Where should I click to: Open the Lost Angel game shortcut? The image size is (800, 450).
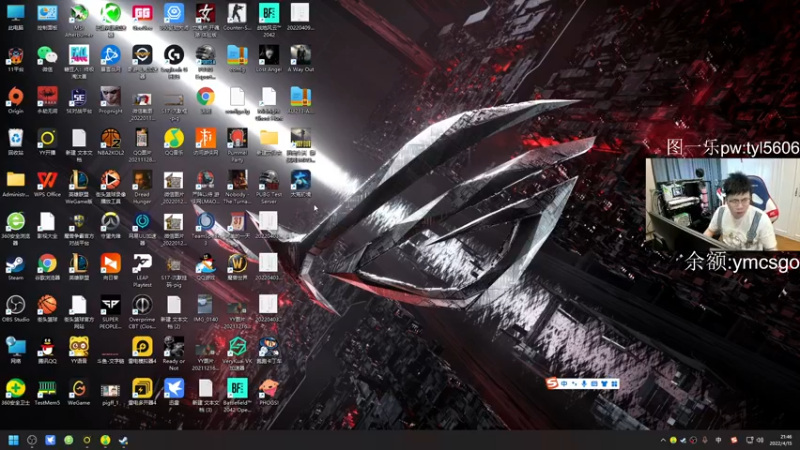(268, 58)
